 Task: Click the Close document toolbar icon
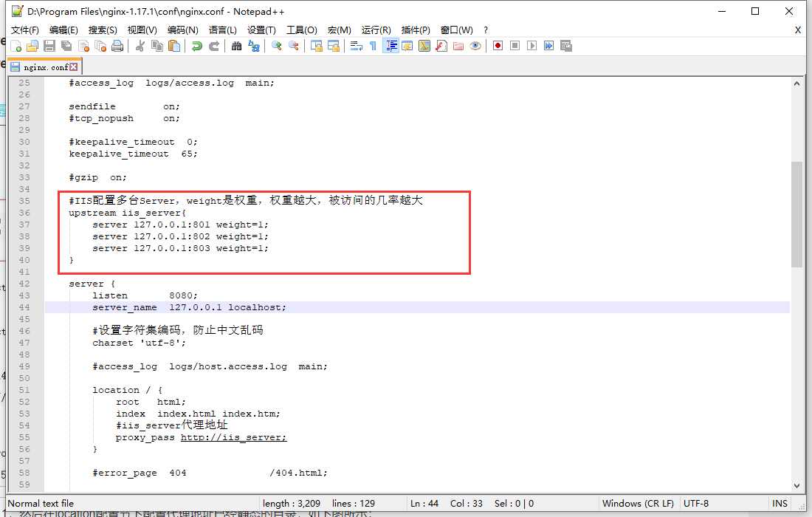click(x=83, y=46)
